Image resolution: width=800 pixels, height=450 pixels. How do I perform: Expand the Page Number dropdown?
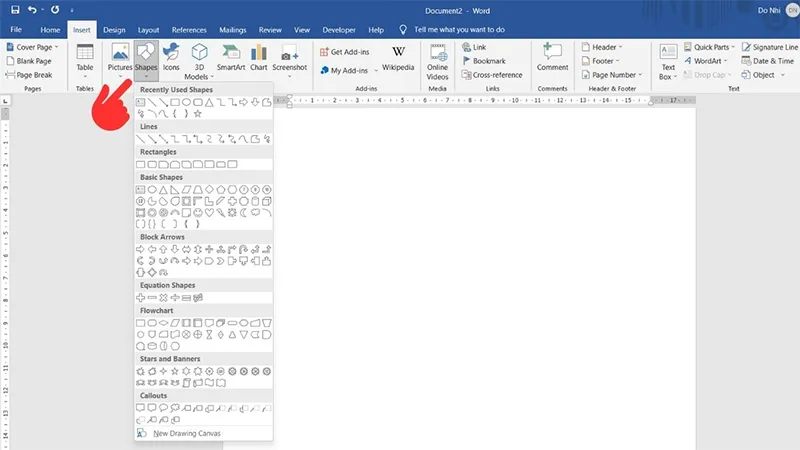pyautogui.click(x=612, y=75)
